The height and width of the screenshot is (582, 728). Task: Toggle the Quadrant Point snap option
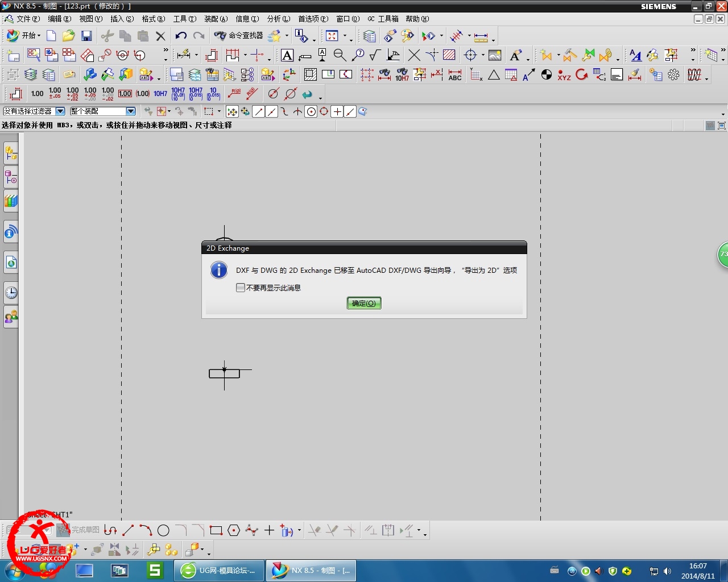click(324, 111)
